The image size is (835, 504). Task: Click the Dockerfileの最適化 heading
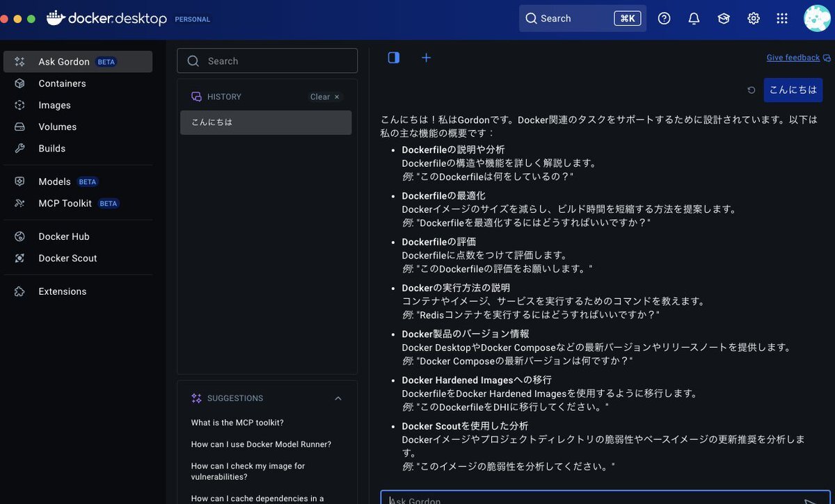443,196
